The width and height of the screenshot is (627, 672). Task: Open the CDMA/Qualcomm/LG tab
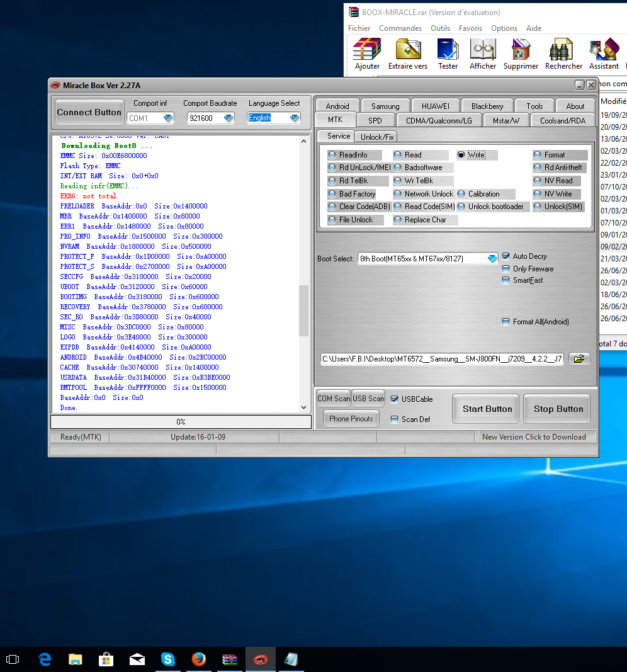[x=439, y=120]
